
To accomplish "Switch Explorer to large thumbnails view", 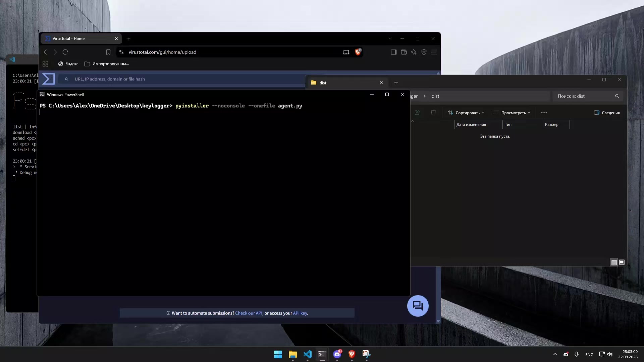I will point(622,262).
